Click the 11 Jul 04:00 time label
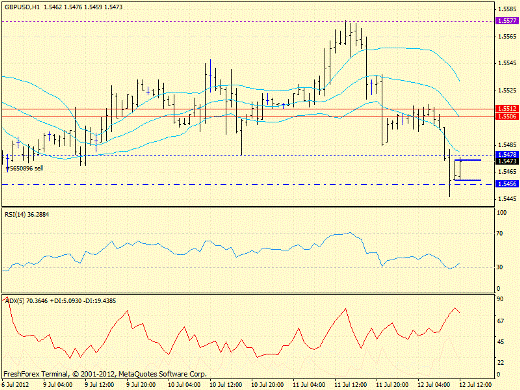 (x=309, y=384)
